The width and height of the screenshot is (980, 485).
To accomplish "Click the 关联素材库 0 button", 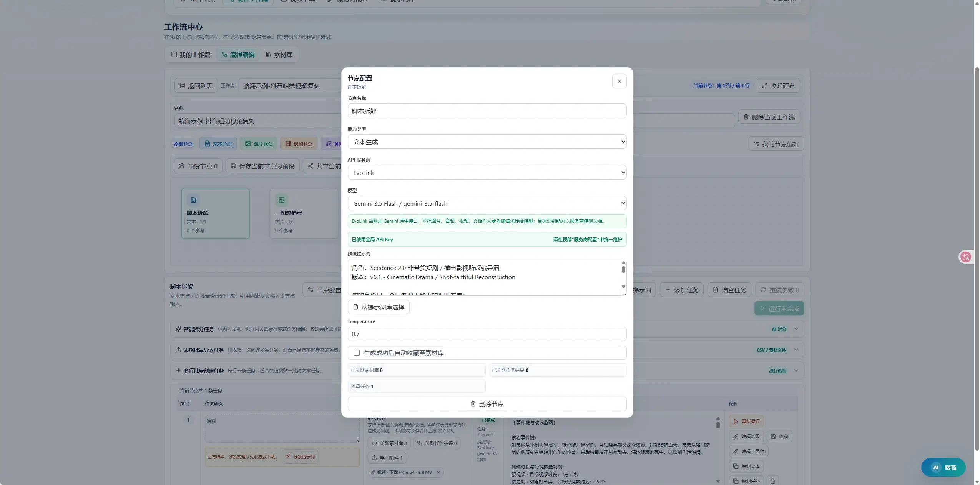I will (389, 443).
